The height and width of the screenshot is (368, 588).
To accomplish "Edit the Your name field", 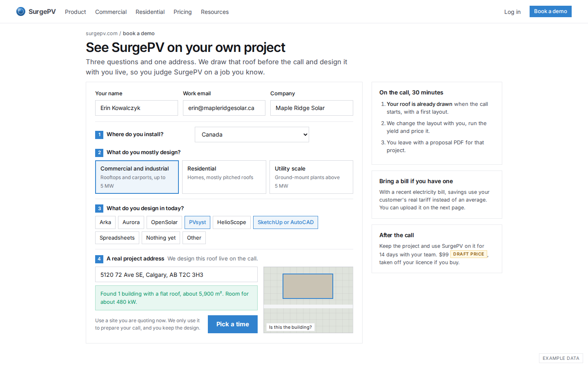I will [136, 108].
